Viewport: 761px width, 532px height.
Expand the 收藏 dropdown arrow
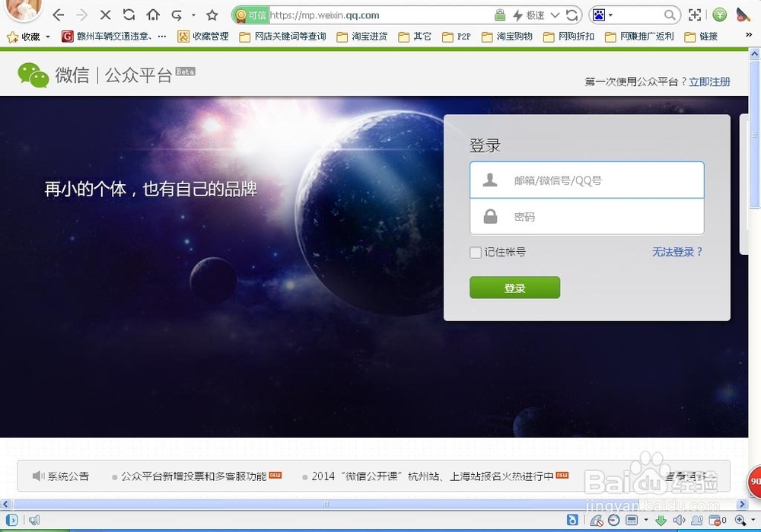click(x=47, y=37)
